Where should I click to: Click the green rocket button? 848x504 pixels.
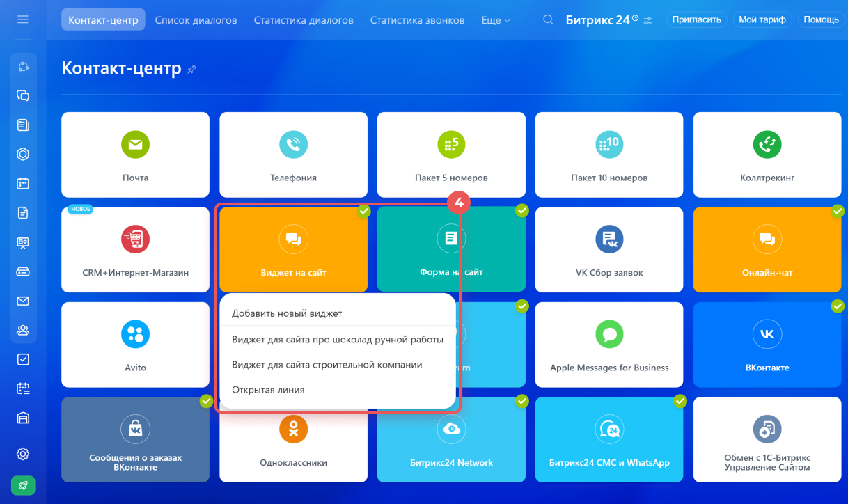pos(23,485)
